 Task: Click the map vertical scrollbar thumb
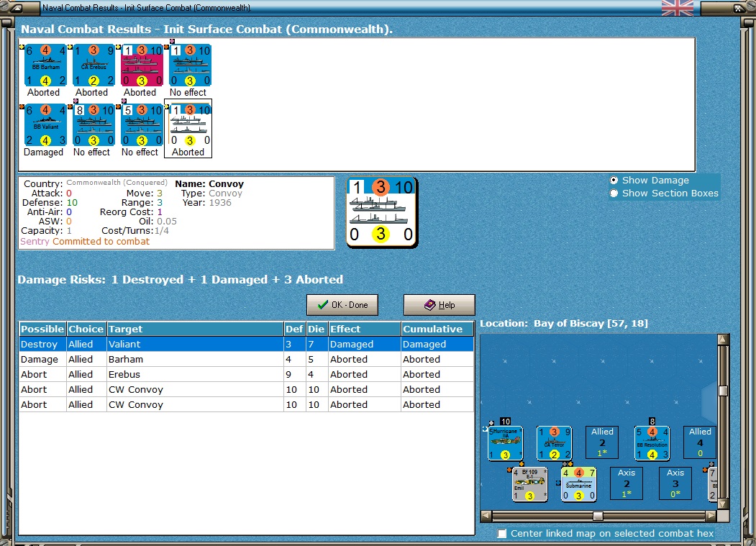point(723,391)
